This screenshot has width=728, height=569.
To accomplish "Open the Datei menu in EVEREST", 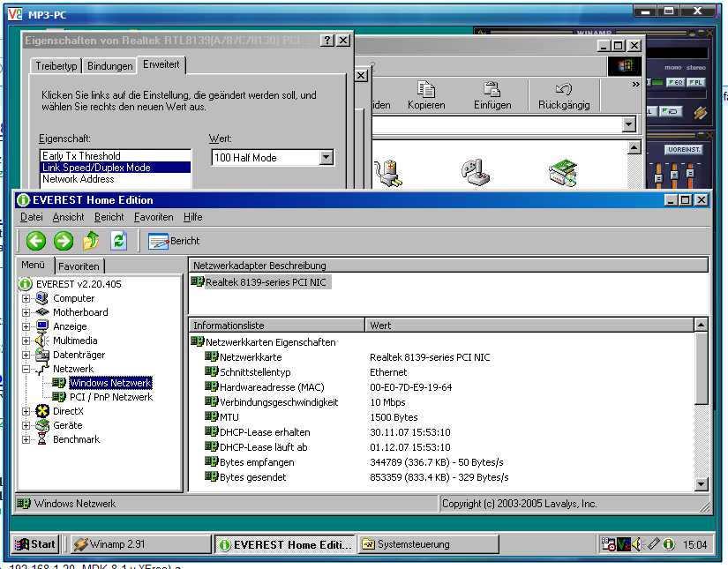I will point(32,217).
